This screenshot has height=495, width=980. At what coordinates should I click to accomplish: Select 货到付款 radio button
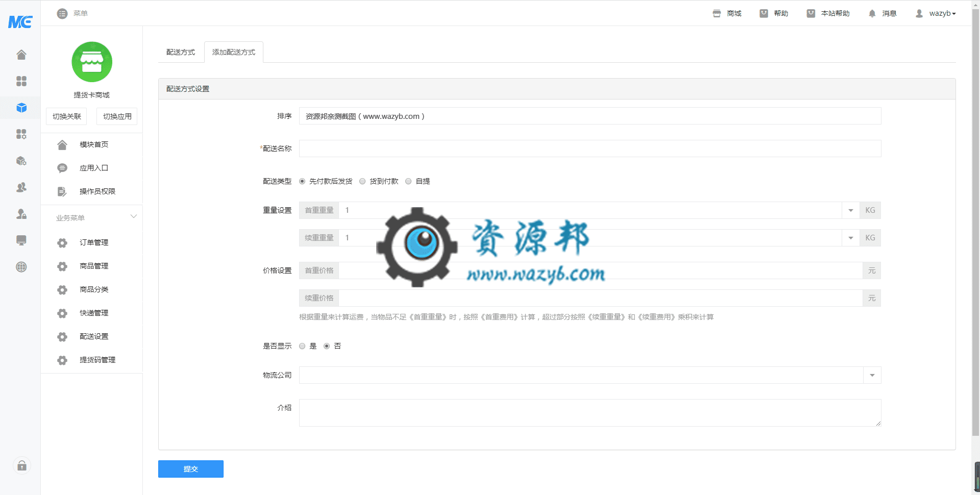click(362, 181)
